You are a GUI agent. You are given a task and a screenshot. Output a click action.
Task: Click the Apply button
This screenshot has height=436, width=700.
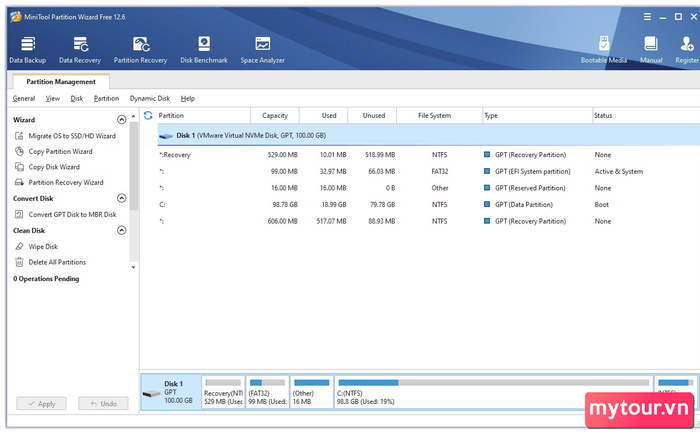coord(42,403)
